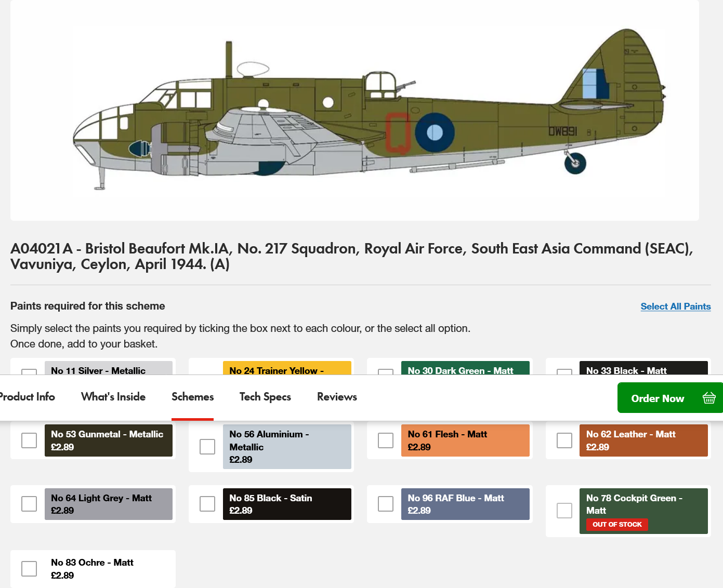The image size is (723, 588).
Task: Click the No 62 Leather brown swatch
Action: click(x=643, y=440)
